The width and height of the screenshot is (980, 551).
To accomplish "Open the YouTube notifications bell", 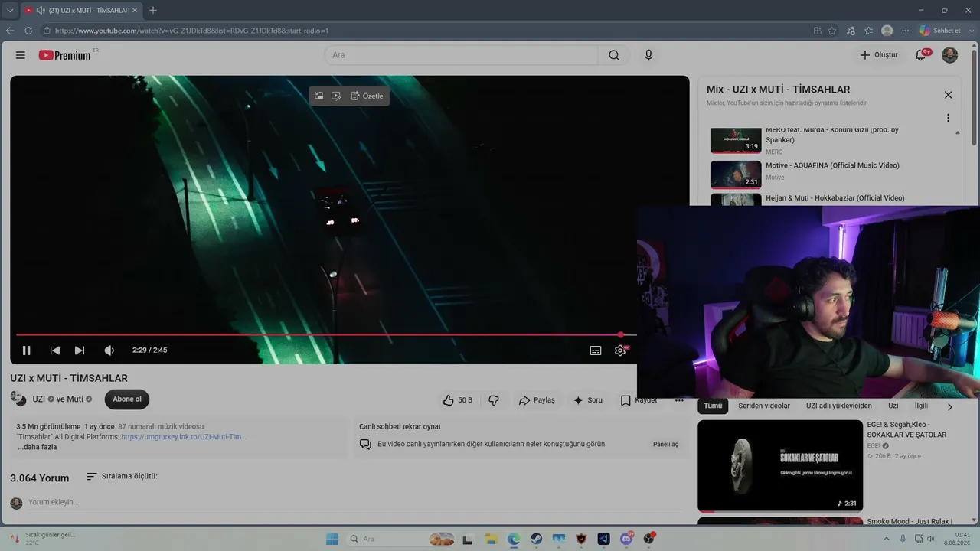I will [922, 55].
